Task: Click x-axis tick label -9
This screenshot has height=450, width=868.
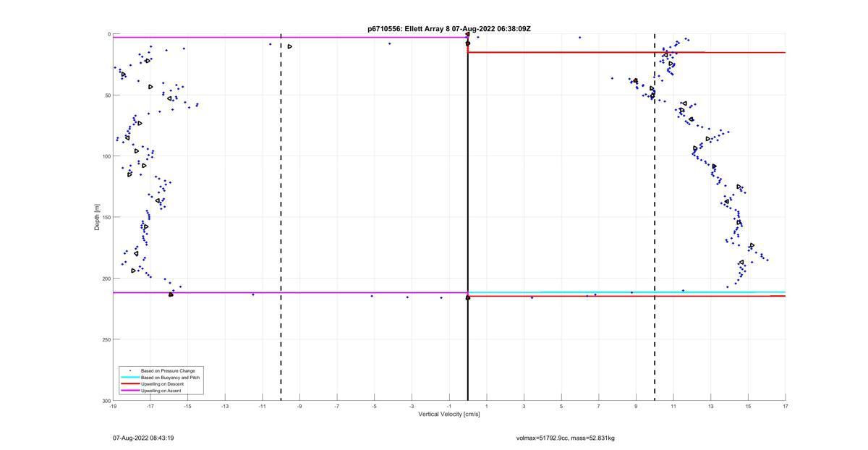Action: [299, 407]
